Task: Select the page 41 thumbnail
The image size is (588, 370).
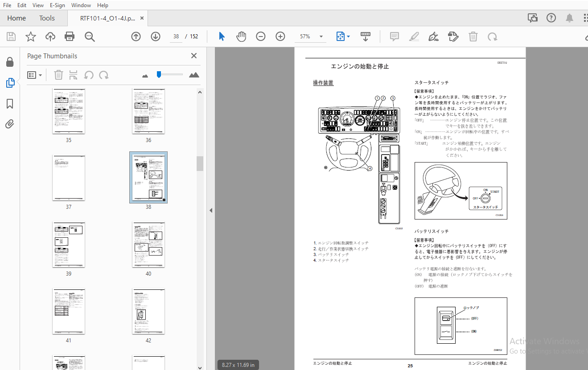Action: coord(69,312)
